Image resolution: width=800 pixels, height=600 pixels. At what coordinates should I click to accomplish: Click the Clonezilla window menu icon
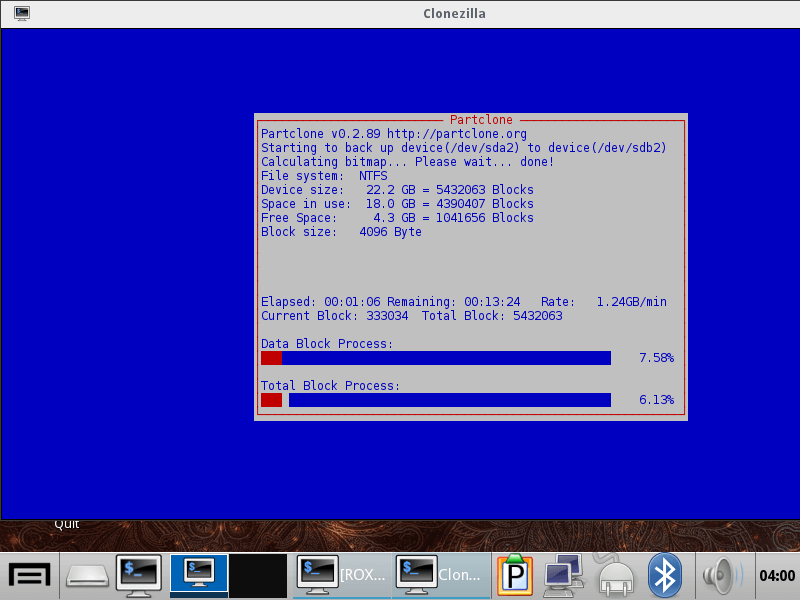(21, 13)
